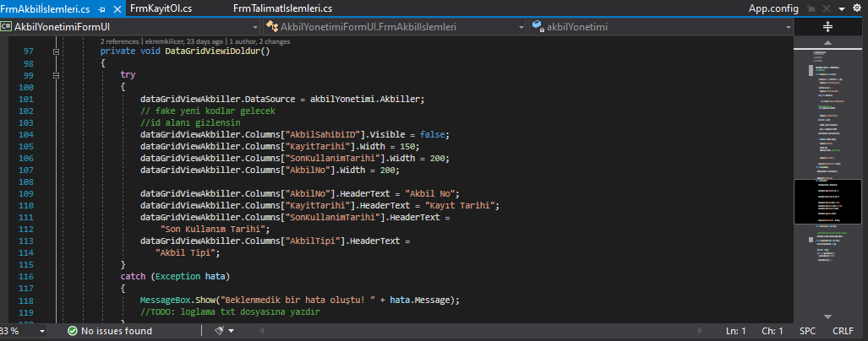Click the split editor window handle
Screen dimensions: 868x341
coord(827,26)
